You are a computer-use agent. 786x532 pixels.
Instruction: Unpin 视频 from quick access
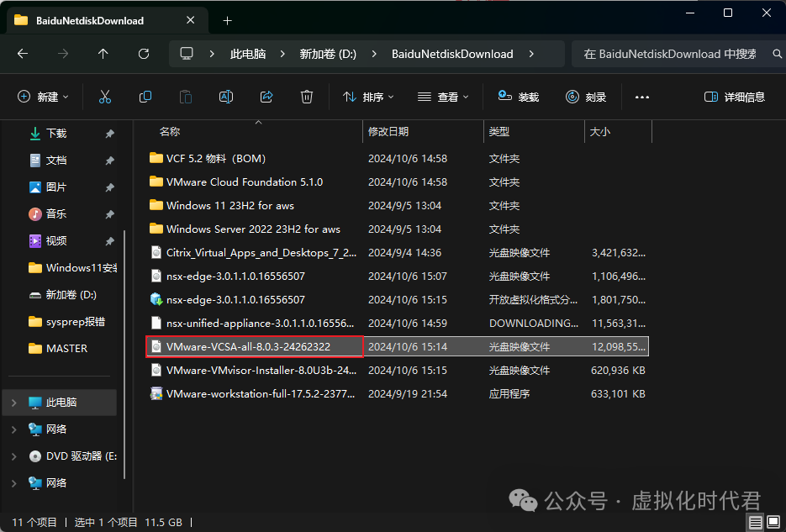tap(110, 241)
